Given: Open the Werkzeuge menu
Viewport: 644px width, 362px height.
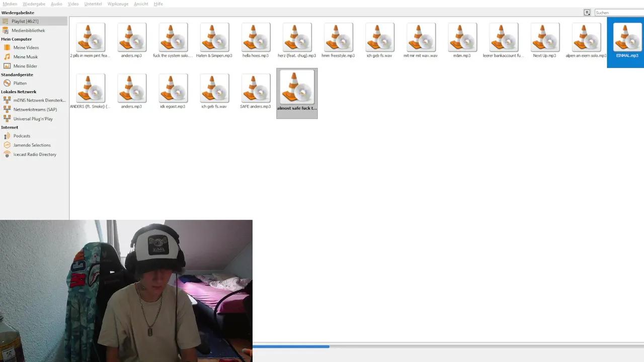Looking at the screenshot, I should tap(118, 4).
